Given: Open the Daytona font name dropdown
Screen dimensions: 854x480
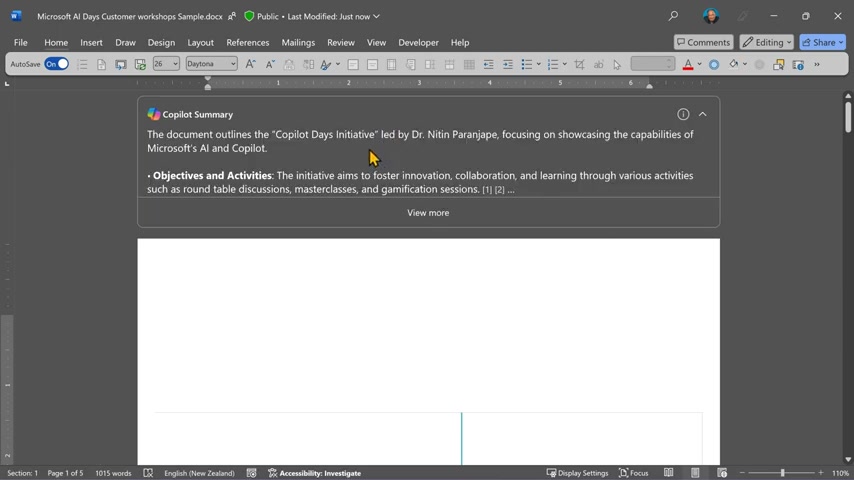Looking at the screenshot, I should tap(233, 64).
